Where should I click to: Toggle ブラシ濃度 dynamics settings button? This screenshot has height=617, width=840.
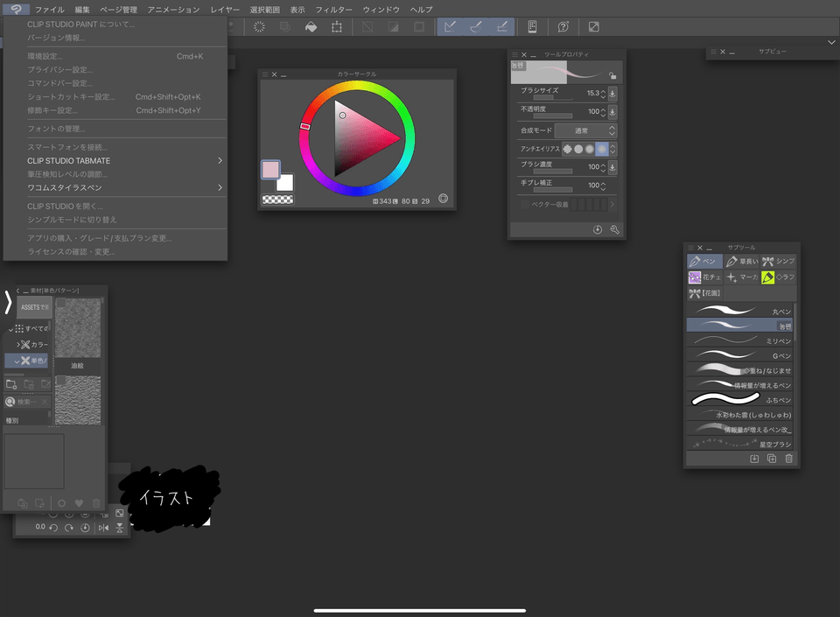pos(612,166)
